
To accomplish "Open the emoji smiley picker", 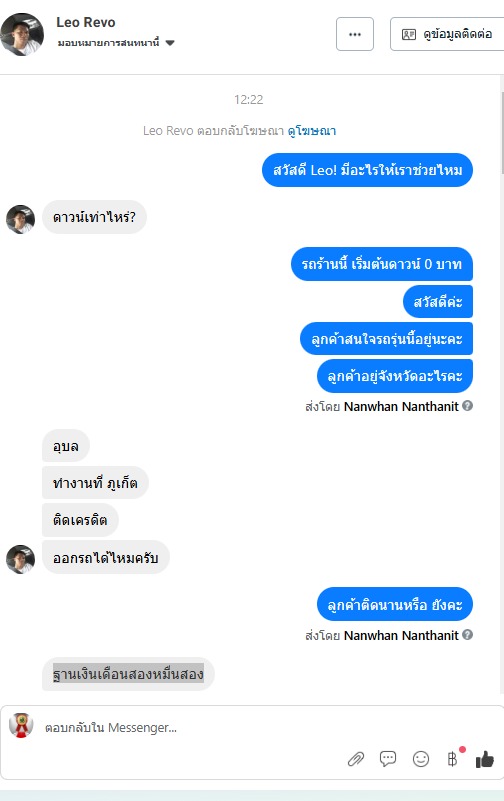I will (420, 759).
